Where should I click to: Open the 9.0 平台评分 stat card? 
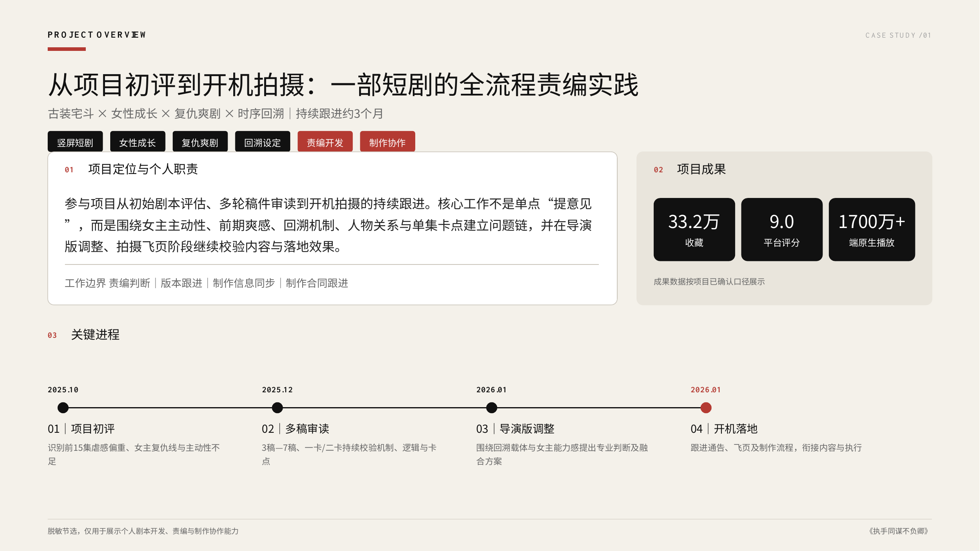[782, 230]
